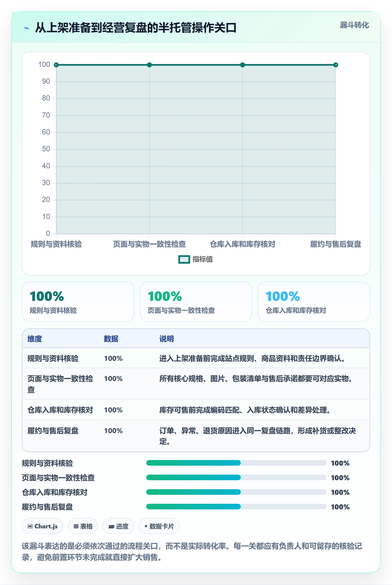Click the bar icon in the 进度 chip
The height and width of the screenshot is (585, 392).
pyautogui.click(x=111, y=527)
